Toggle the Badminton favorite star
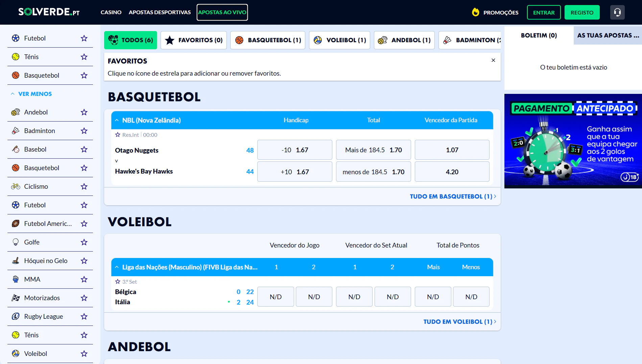The height and width of the screenshot is (364, 642). [x=84, y=131]
